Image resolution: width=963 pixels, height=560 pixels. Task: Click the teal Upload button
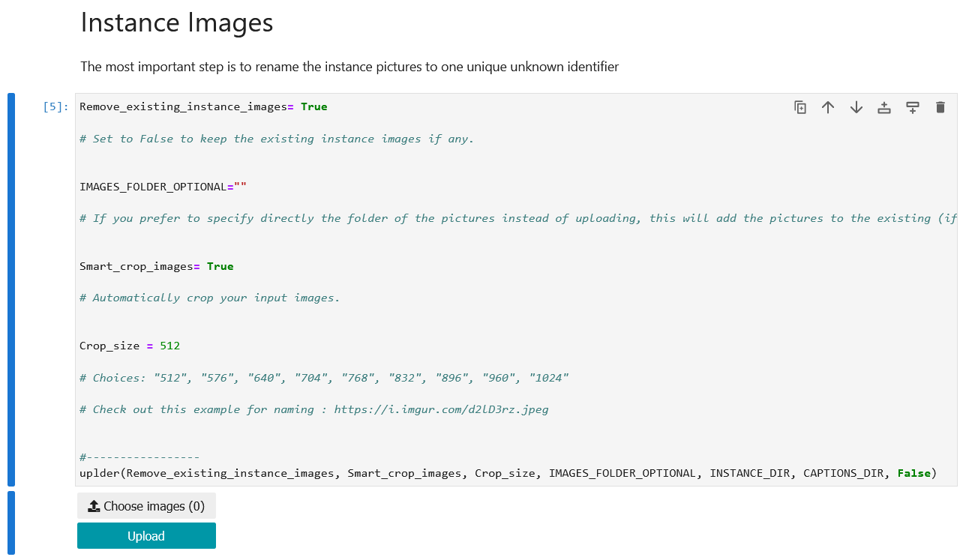pyautogui.click(x=146, y=536)
